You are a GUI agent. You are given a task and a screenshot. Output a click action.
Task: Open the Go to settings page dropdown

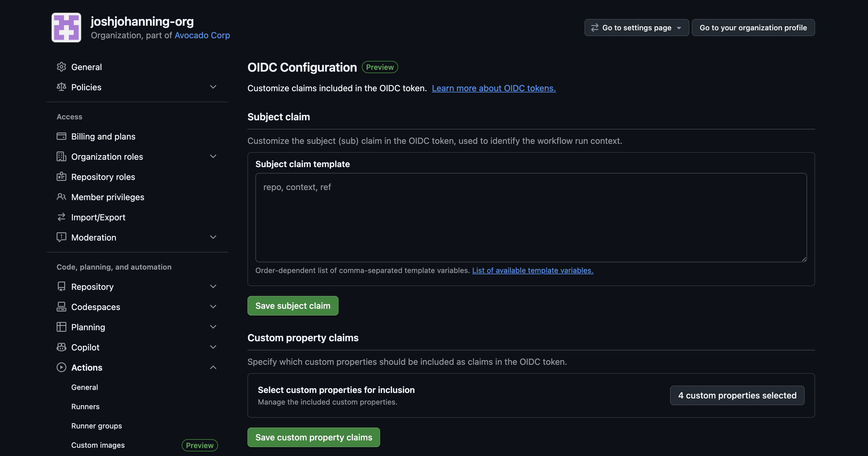pos(636,28)
